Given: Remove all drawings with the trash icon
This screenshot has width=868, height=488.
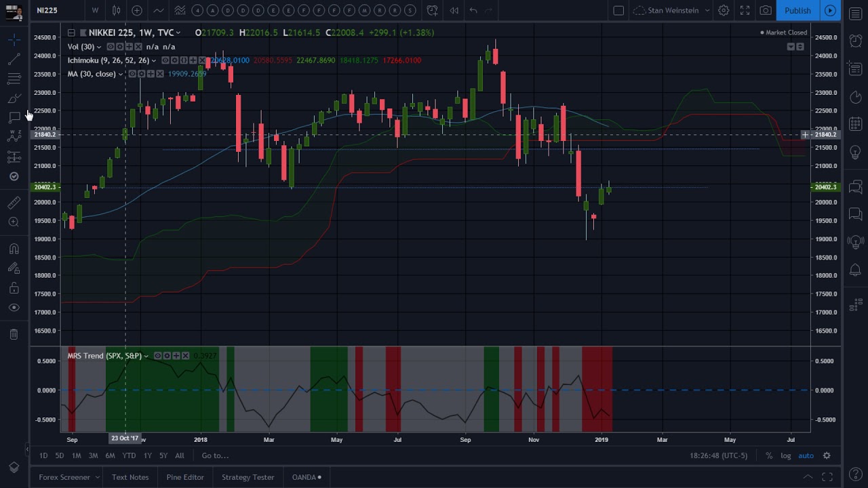Looking at the screenshot, I should click(14, 334).
